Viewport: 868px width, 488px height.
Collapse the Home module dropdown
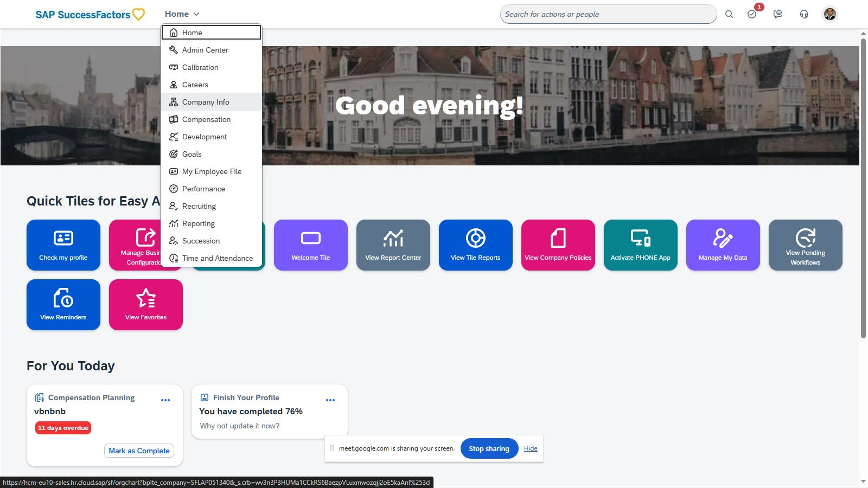click(182, 14)
